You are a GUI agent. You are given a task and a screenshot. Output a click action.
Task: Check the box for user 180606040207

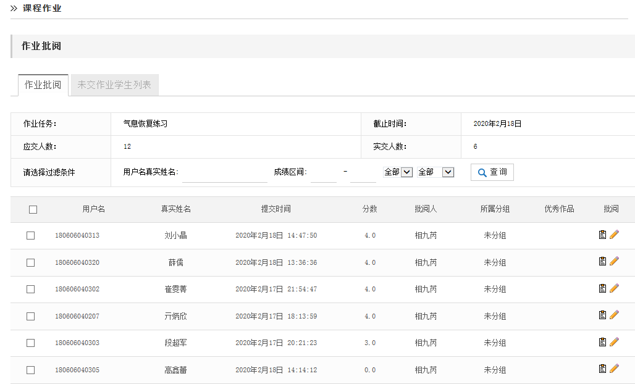coord(30,316)
